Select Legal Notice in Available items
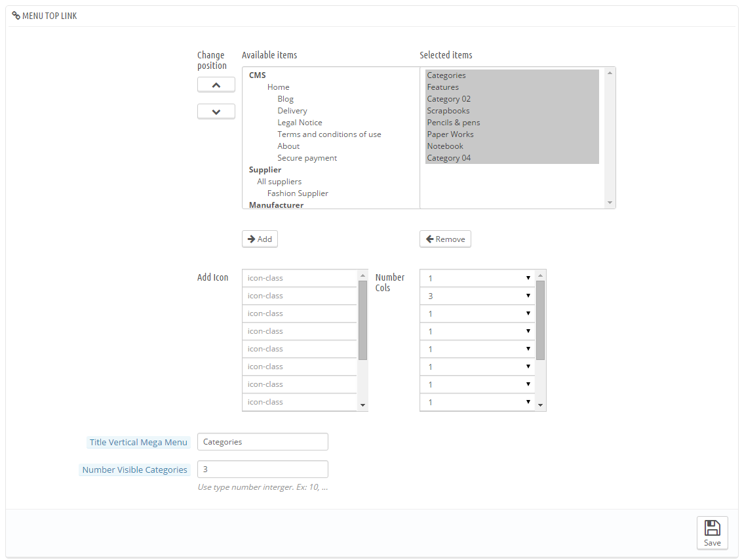The height and width of the screenshot is (560, 742). pyautogui.click(x=300, y=123)
